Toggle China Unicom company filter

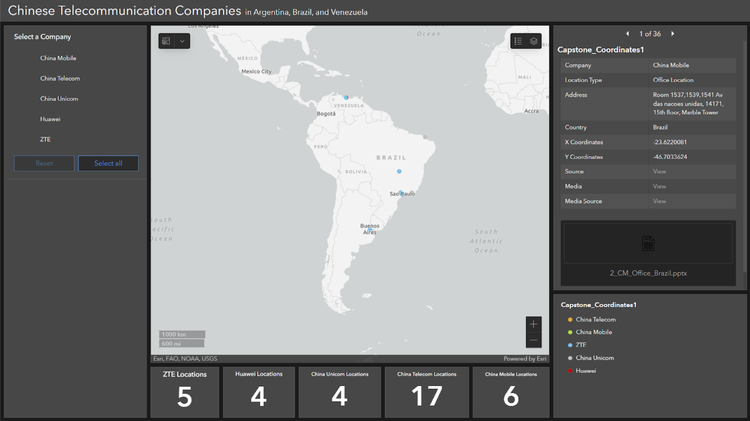point(59,99)
